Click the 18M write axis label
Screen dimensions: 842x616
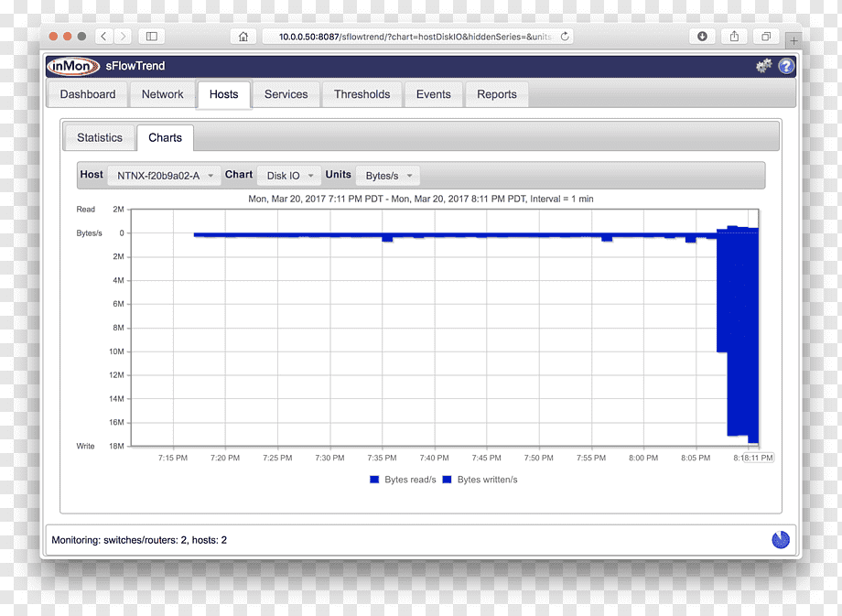point(116,446)
